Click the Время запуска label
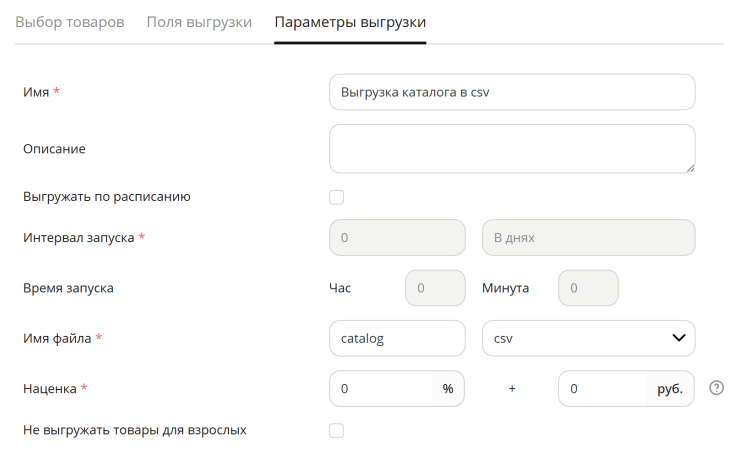740x454 pixels. [x=68, y=288]
